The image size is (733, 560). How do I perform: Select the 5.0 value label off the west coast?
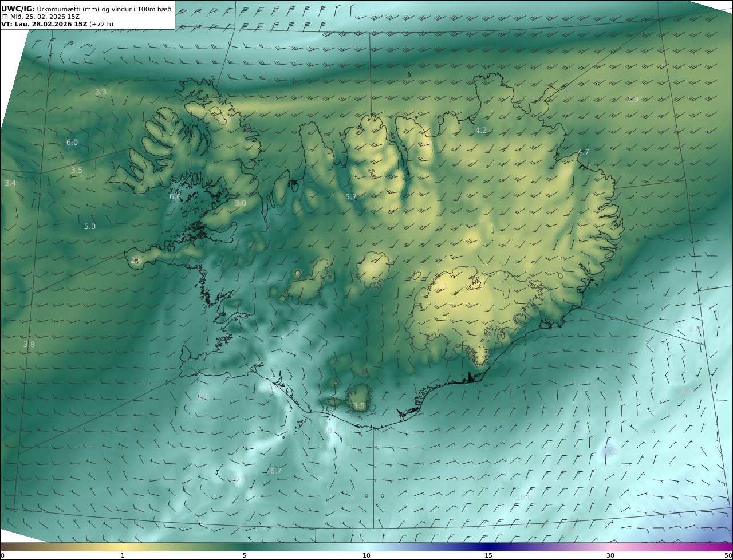click(90, 227)
